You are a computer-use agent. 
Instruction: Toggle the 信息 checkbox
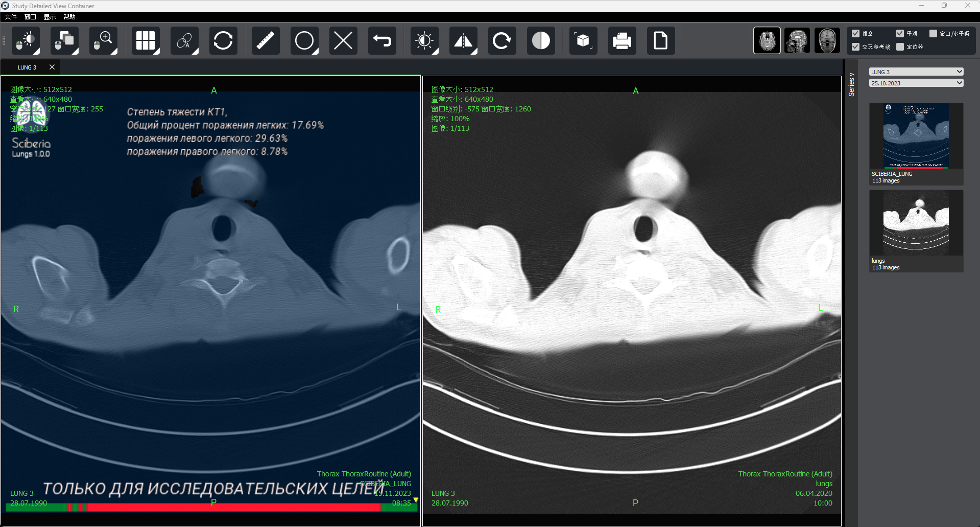(855, 33)
